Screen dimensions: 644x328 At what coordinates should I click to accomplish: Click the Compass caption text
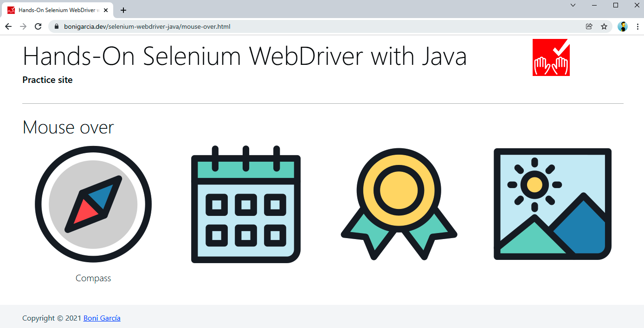tap(93, 278)
